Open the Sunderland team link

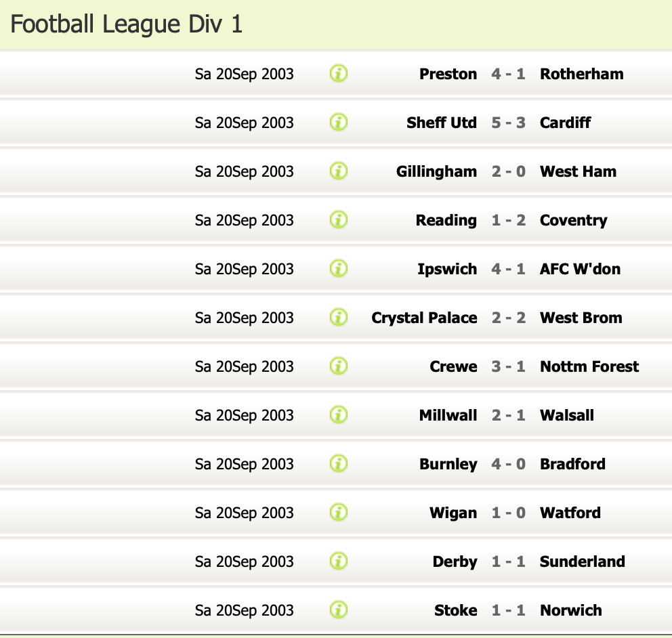[582, 561]
